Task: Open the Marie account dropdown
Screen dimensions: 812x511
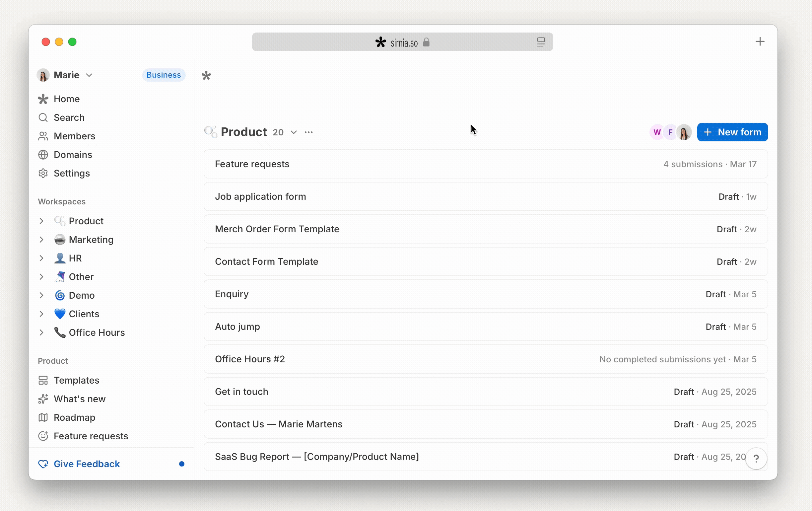Action: click(65, 75)
